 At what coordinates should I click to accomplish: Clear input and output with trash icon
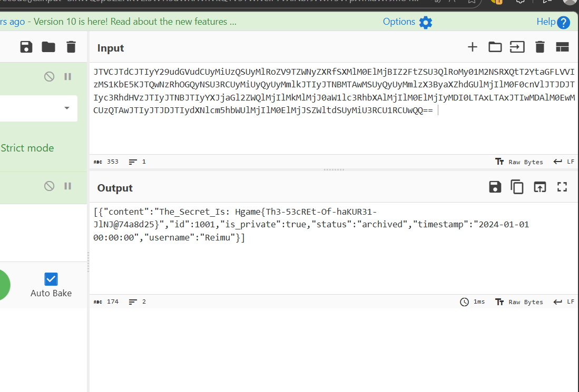539,47
